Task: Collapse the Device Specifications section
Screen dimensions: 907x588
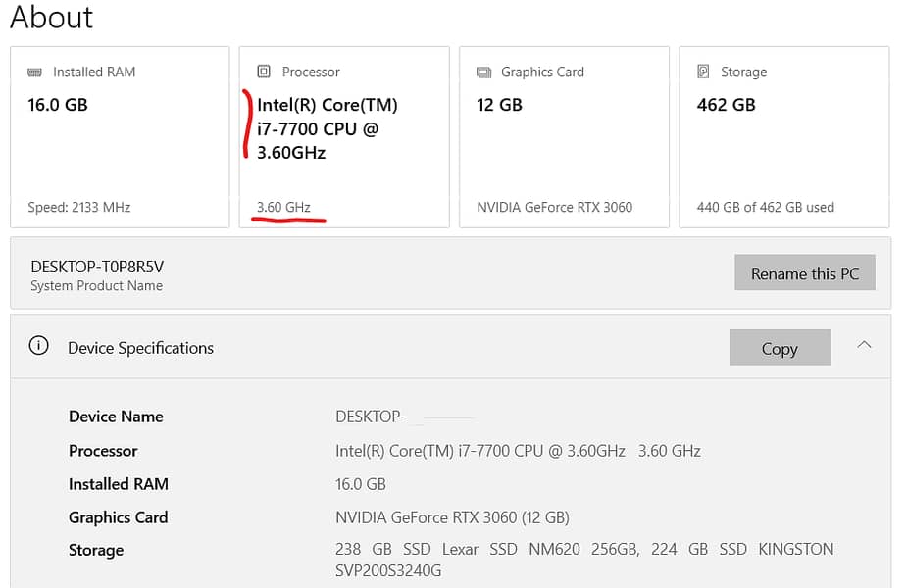Action: pos(864,345)
